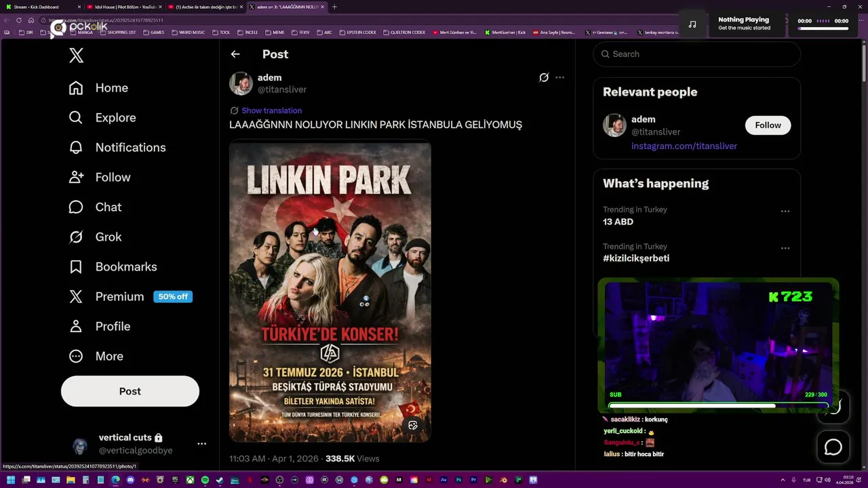
Task: Open Spotify from the taskbar
Action: pos(205,480)
